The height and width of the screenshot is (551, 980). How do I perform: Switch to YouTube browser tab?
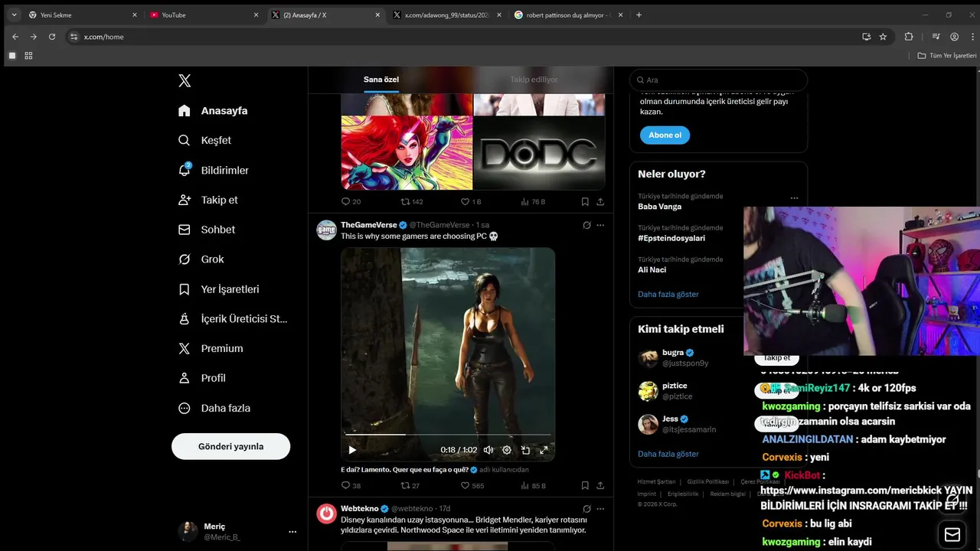(x=204, y=15)
